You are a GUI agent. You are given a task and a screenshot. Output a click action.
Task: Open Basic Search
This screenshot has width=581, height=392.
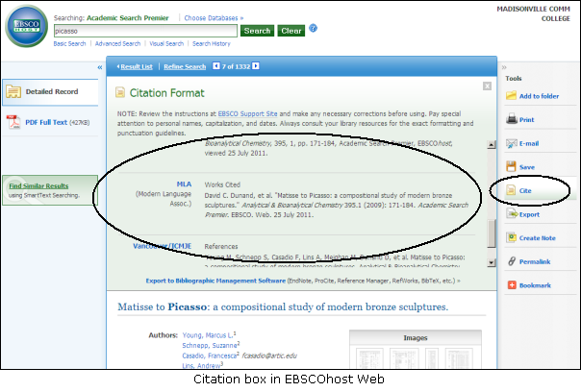[69, 43]
